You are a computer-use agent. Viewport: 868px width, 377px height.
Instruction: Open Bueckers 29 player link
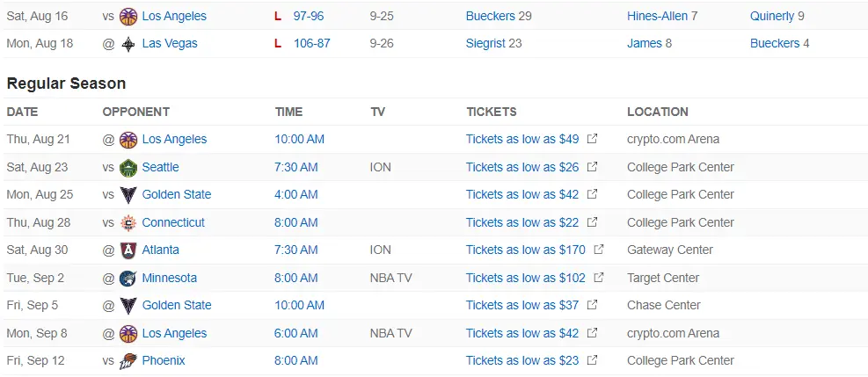(499, 16)
